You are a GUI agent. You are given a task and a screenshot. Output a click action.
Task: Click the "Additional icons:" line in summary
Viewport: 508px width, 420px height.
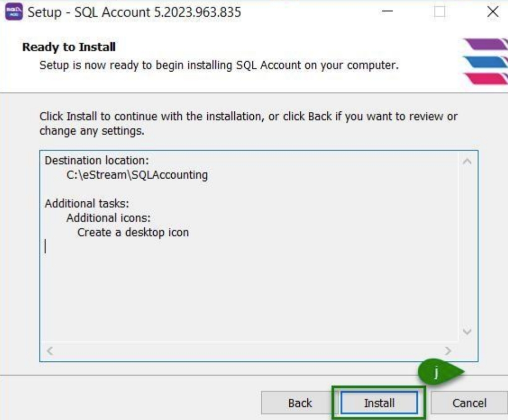point(109,218)
